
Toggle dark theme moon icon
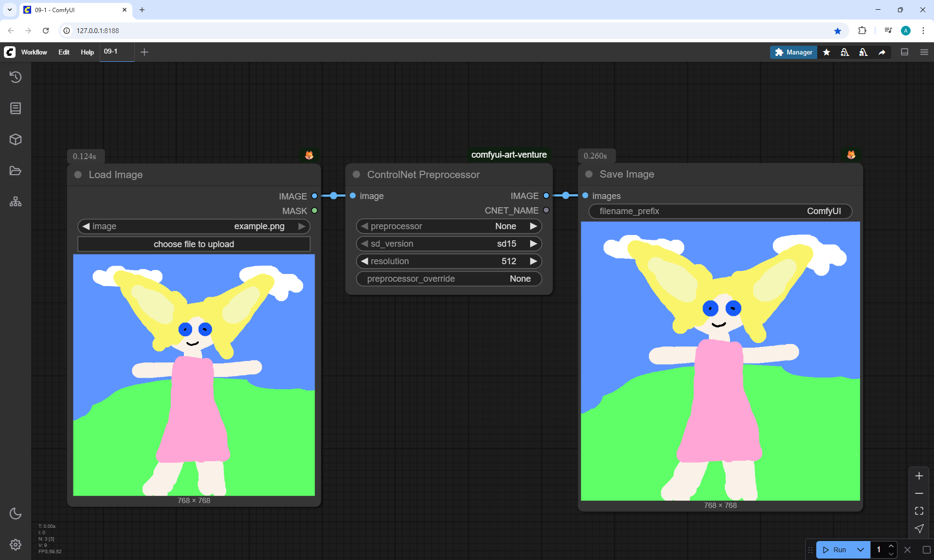16,513
